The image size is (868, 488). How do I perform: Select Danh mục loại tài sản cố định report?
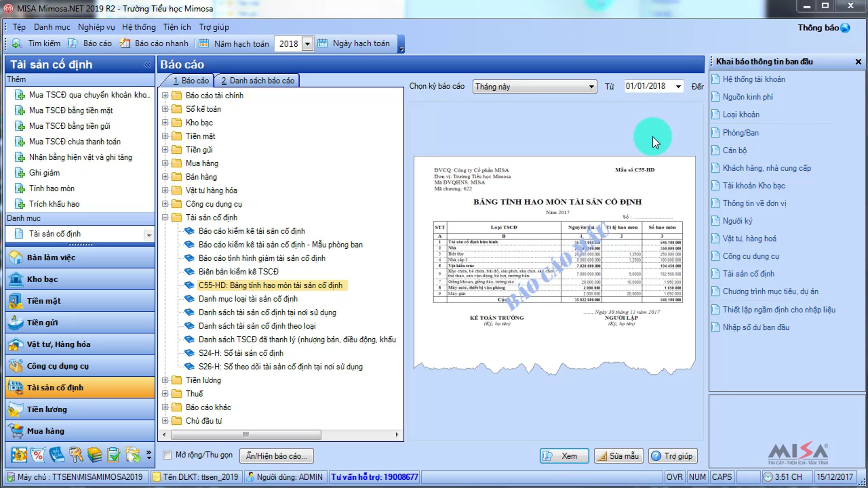coord(248,299)
